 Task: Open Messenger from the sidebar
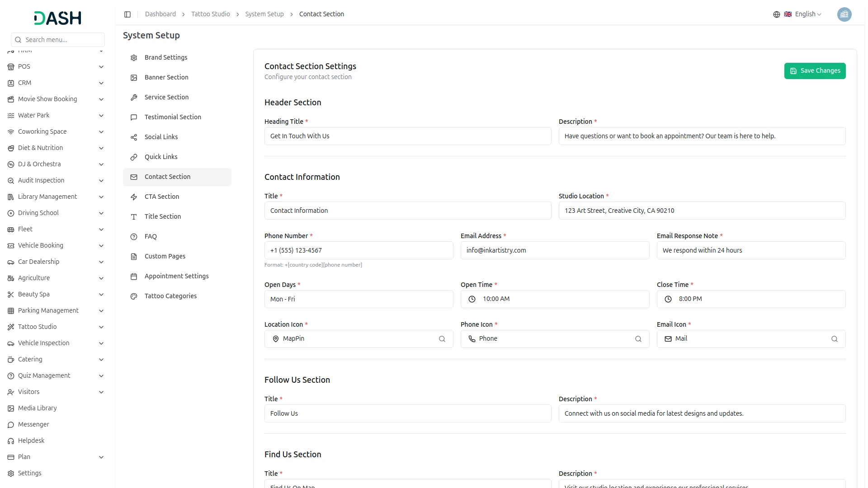[x=33, y=424]
